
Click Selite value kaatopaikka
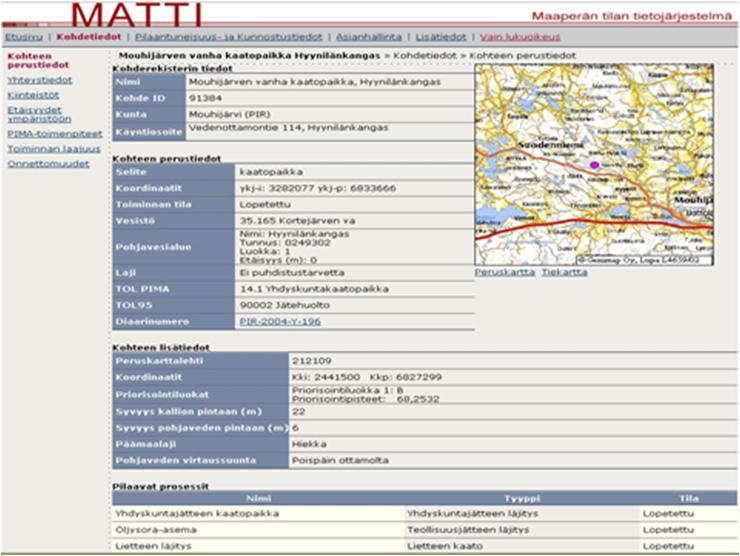pyautogui.click(x=271, y=172)
